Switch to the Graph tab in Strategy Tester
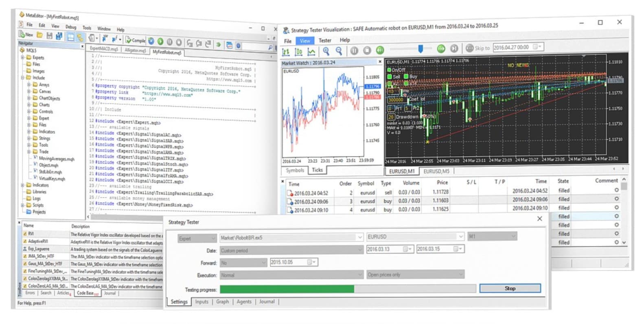This screenshot has width=644, height=324. (222, 302)
